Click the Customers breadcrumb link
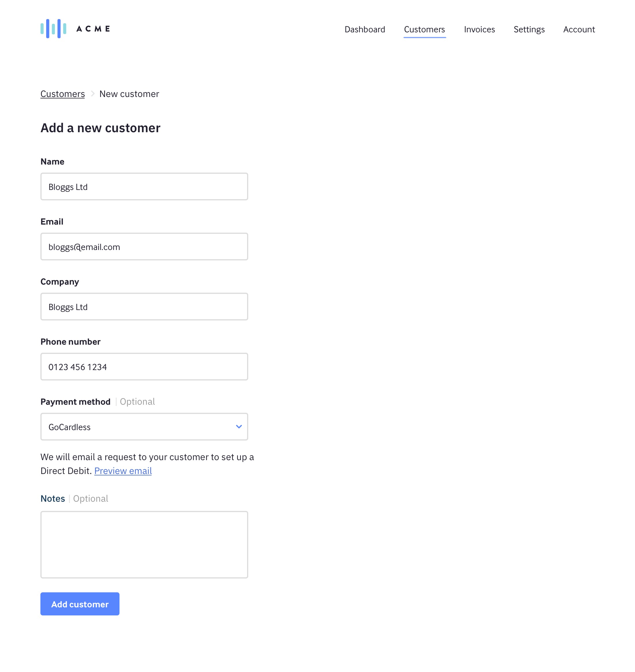 pyautogui.click(x=63, y=94)
